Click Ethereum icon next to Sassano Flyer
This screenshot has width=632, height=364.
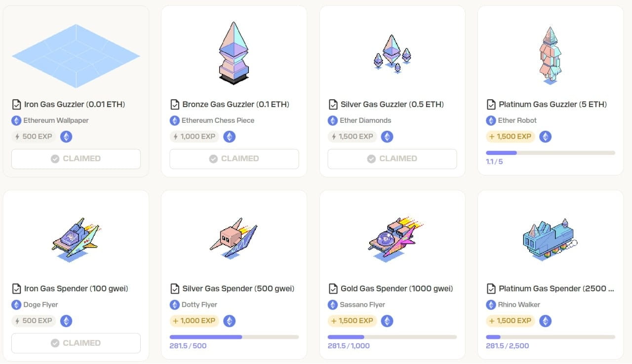pyautogui.click(x=332, y=305)
